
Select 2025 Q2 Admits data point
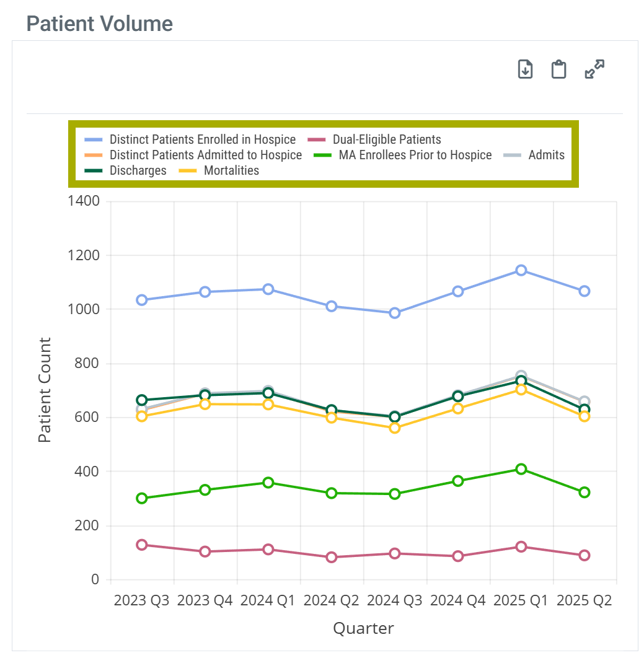click(584, 401)
